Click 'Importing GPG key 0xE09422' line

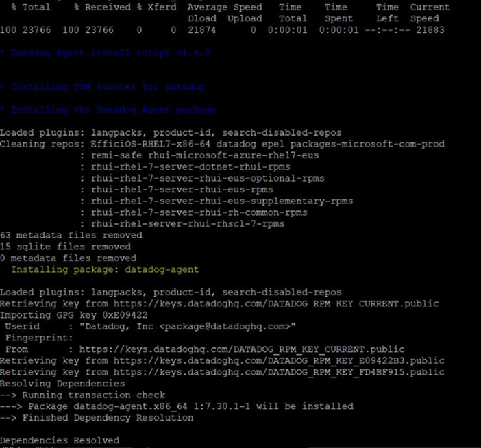click(x=73, y=315)
